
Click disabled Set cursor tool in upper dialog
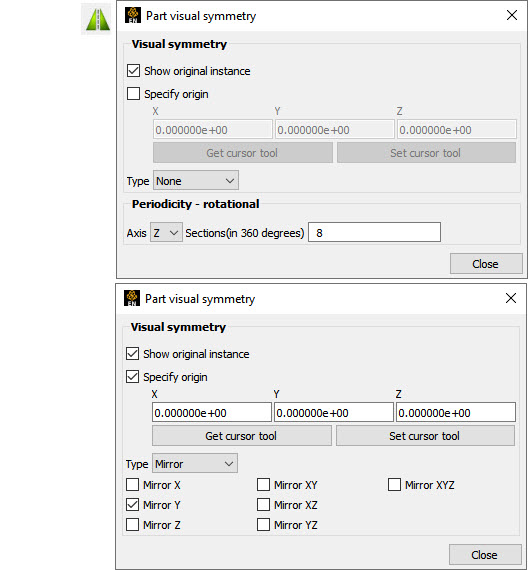pos(426,153)
